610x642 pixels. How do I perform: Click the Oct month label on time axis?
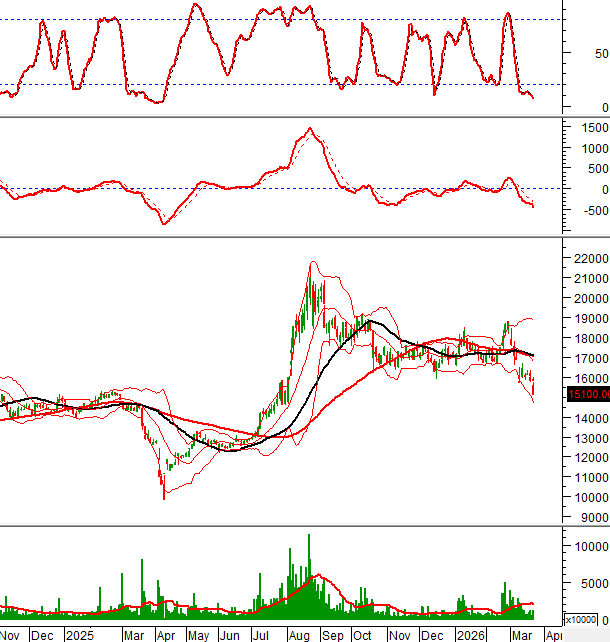(364, 635)
